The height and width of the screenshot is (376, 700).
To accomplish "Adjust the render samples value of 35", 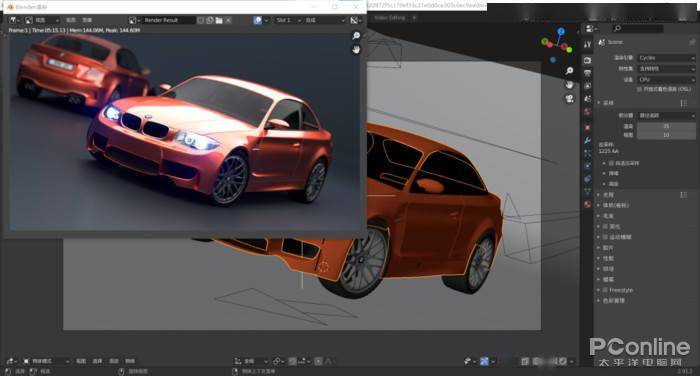I will pos(666,126).
